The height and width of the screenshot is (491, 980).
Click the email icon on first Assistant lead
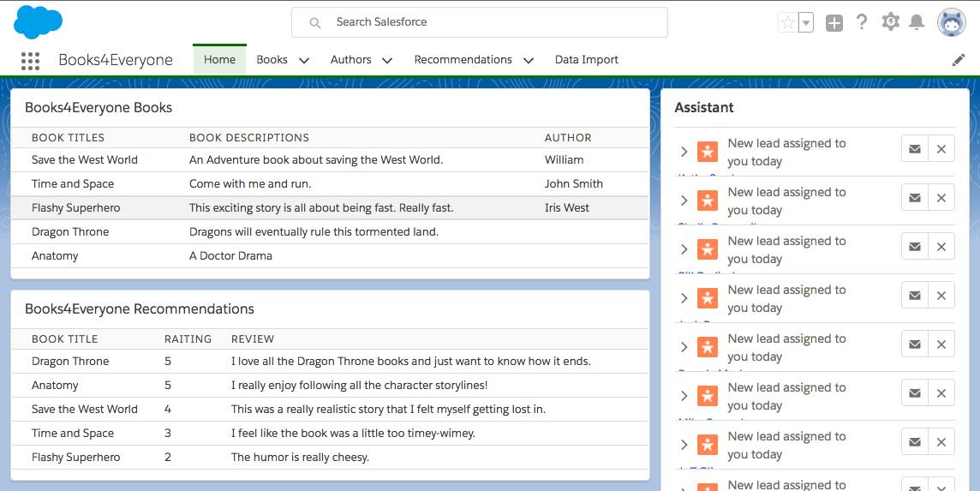pos(914,149)
